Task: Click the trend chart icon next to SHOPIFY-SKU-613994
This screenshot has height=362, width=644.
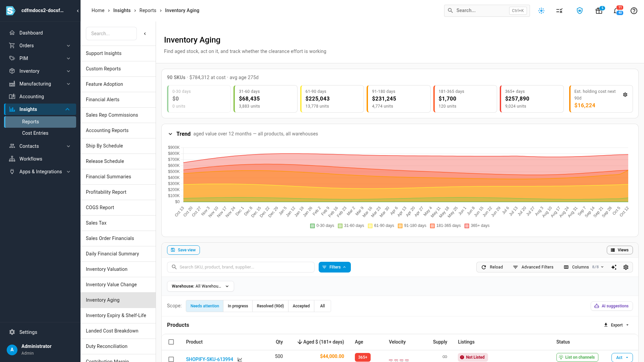Action: tap(240, 359)
